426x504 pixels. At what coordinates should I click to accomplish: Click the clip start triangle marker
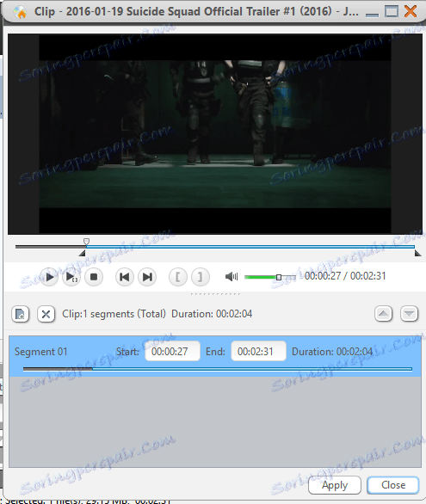click(x=83, y=253)
